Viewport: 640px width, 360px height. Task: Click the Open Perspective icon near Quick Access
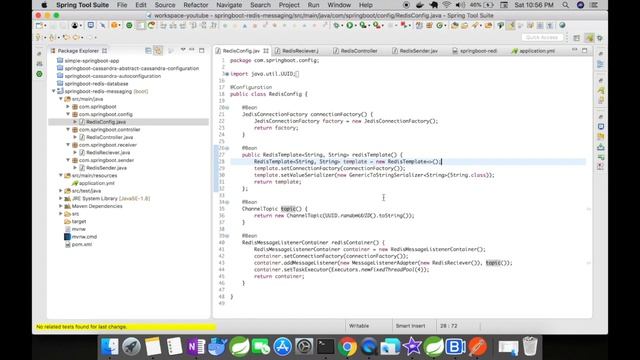coord(576,38)
